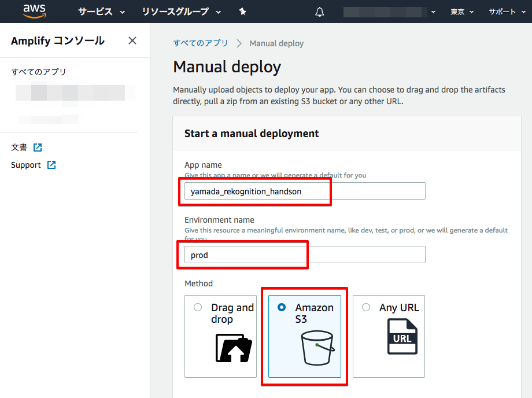Click the pin shortcut icon
Image resolution: width=532 pixels, height=398 pixels.
[x=242, y=12]
